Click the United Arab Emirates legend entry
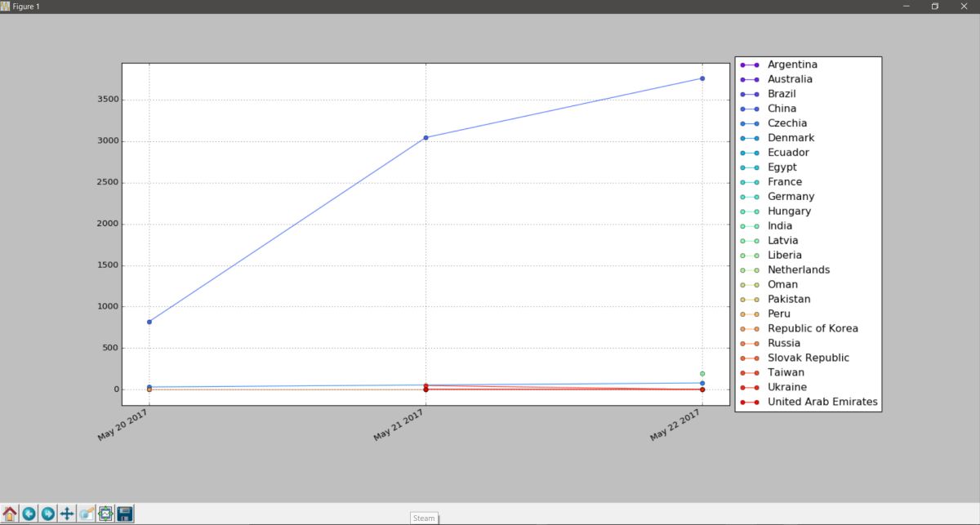The height and width of the screenshot is (525, 980). click(x=808, y=403)
